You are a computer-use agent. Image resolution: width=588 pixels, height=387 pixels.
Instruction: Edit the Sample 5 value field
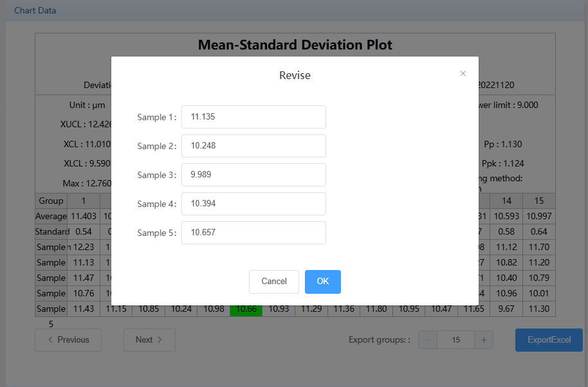[x=253, y=233]
